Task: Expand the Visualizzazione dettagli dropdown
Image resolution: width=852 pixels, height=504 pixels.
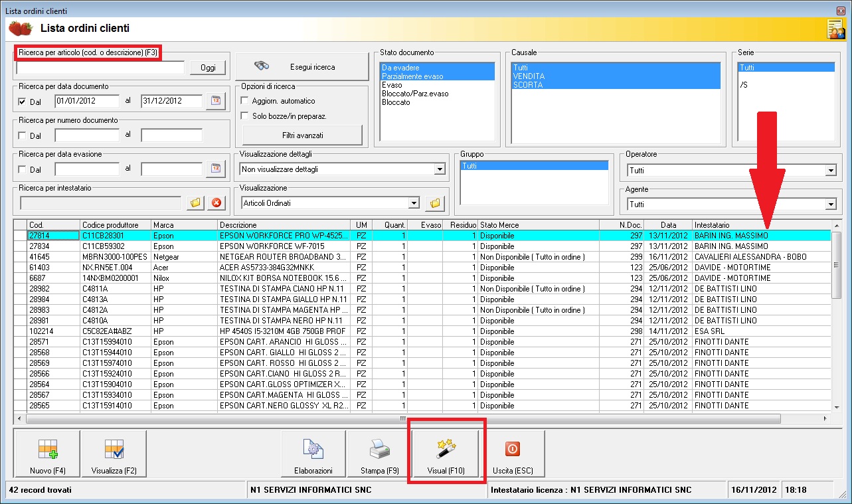Action: point(438,169)
